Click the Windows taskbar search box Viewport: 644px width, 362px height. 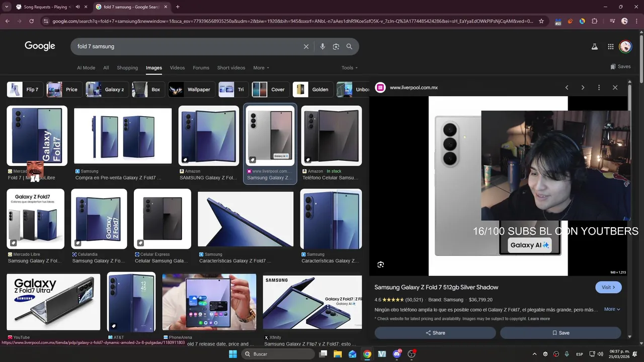(x=278, y=354)
